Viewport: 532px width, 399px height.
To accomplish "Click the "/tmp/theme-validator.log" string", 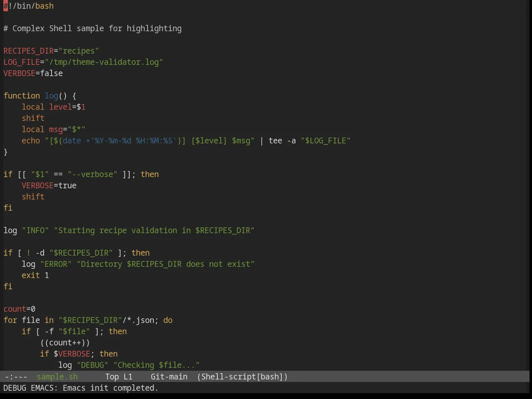I will click(x=104, y=62).
